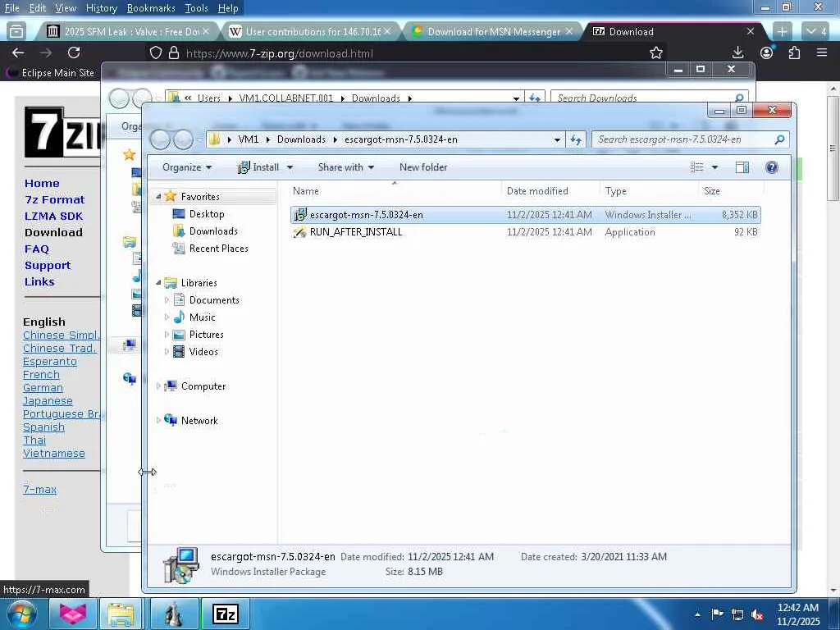
Task: Click the 7z Format link
Action: pyautogui.click(x=55, y=200)
